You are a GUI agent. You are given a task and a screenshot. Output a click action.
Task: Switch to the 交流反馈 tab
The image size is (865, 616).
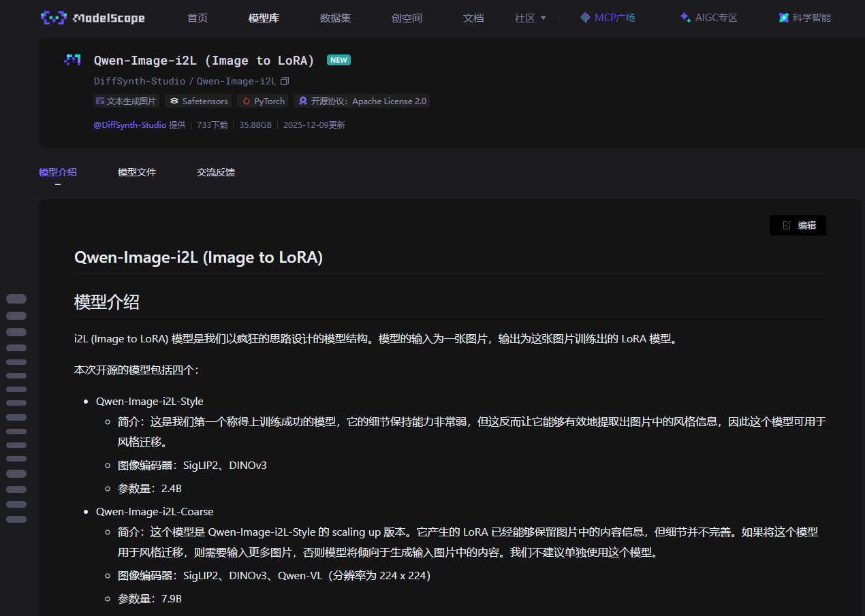pyautogui.click(x=215, y=172)
